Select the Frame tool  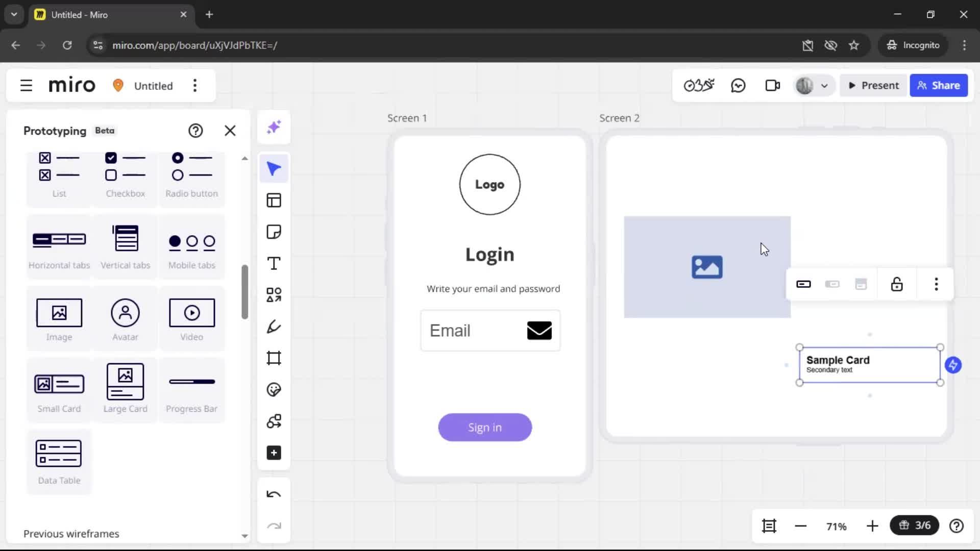click(x=274, y=358)
